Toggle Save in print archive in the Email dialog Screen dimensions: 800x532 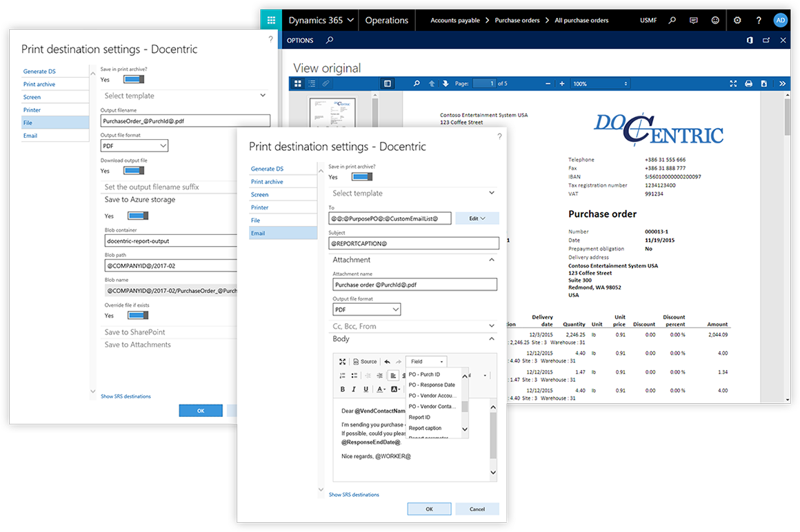pos(362,177)
